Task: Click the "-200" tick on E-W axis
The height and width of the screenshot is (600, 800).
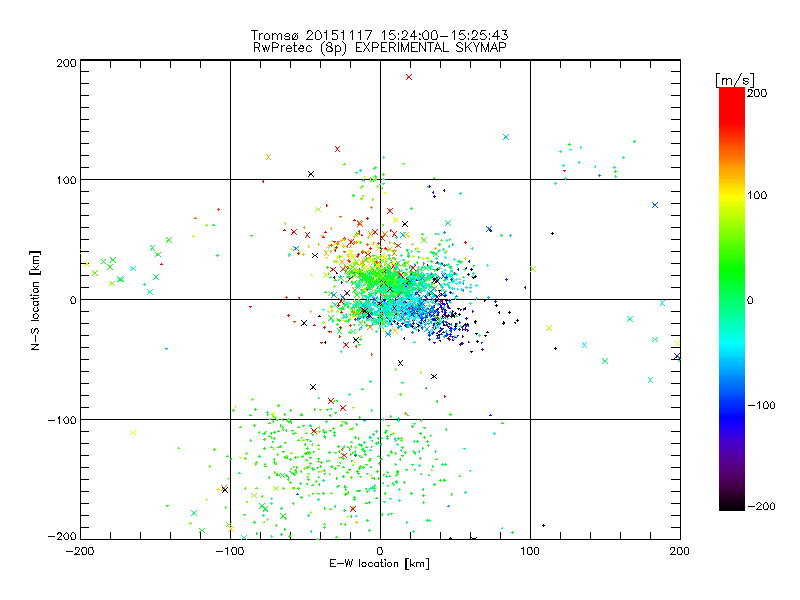Action: (81, 551)
